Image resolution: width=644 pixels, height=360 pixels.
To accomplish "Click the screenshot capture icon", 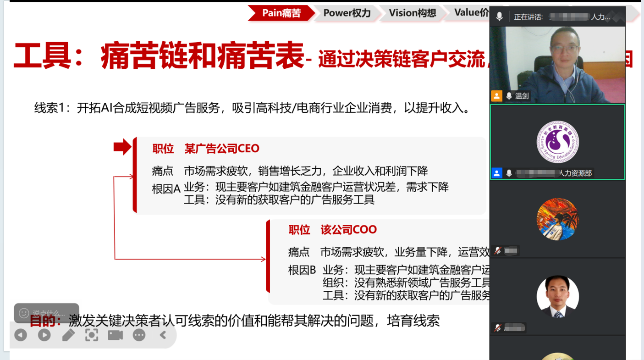I will click(92, 335).
